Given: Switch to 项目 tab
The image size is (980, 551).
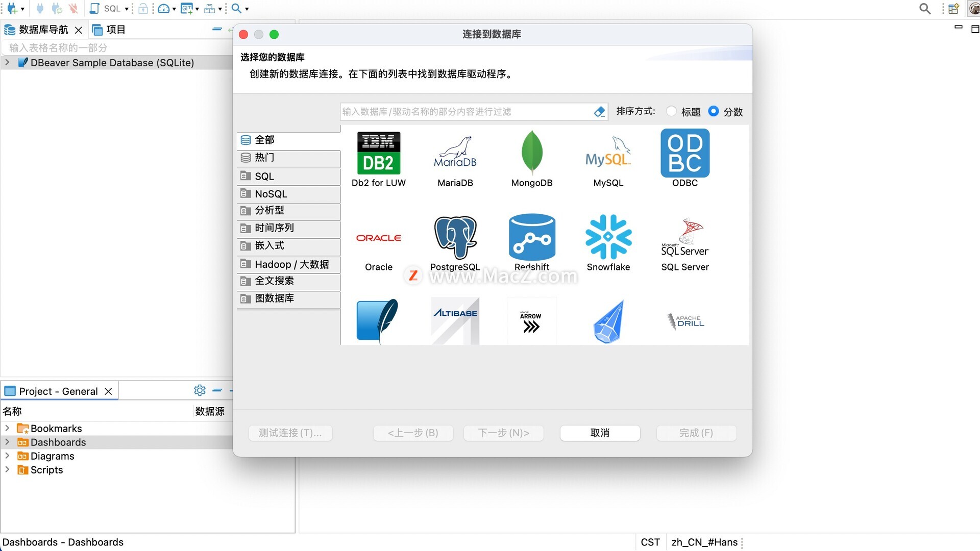Looking at the screenshot, I should pyautogui.click(x=109, y=30).
